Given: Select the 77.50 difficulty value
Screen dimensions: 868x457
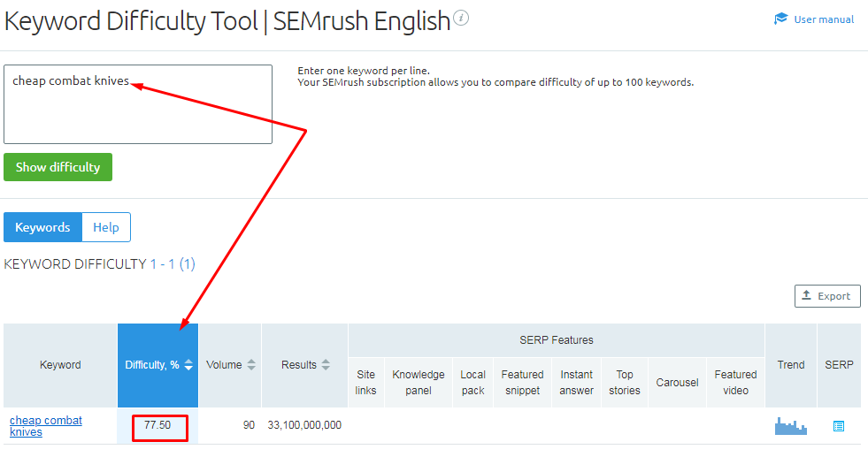Looking at the screenshot, I should [157, 425].
